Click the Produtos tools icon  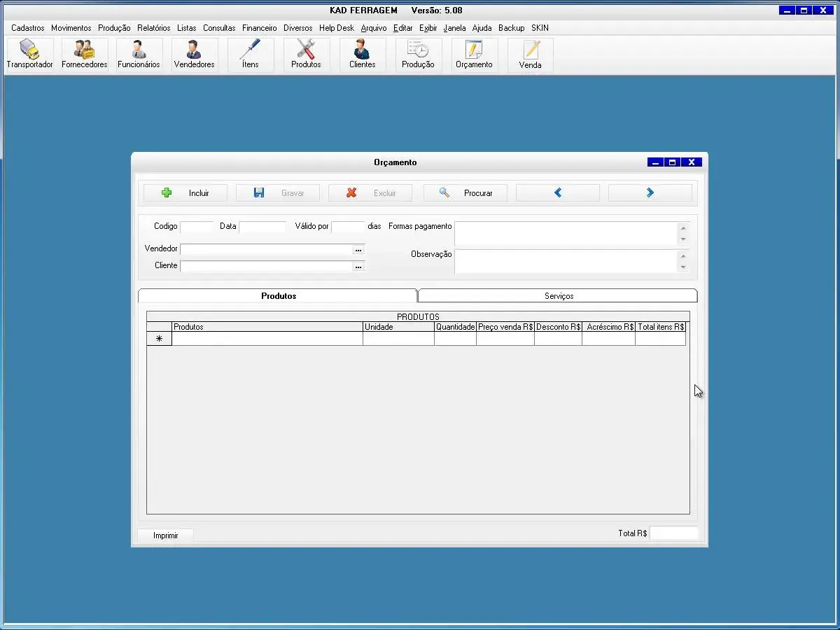pyautogui.click(x=306, y=55)
